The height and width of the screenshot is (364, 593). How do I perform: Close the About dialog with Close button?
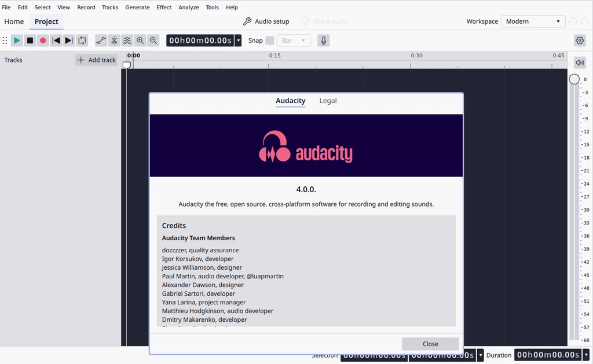click(x=430, y=344)
